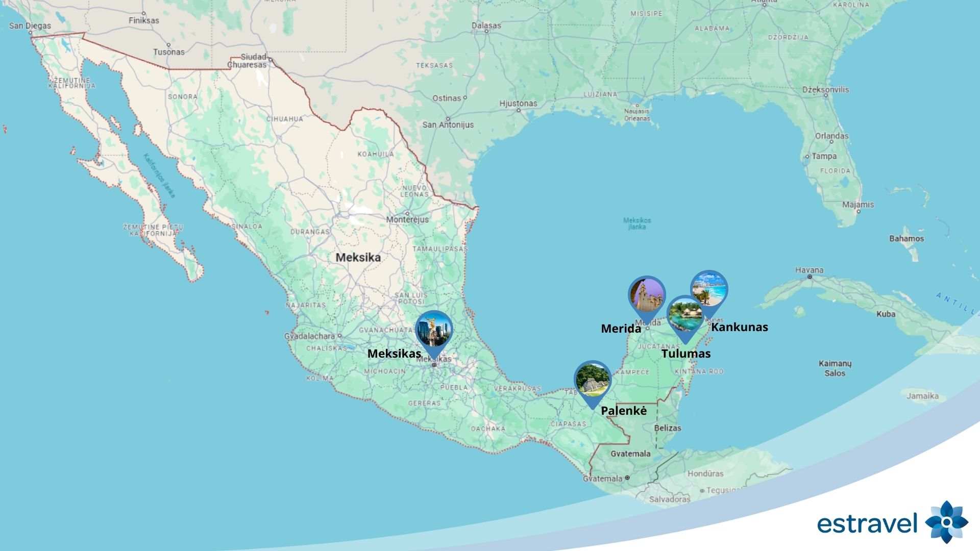Click the bold Tulumas label
This screenshot has height=551, width=980.
686,354
